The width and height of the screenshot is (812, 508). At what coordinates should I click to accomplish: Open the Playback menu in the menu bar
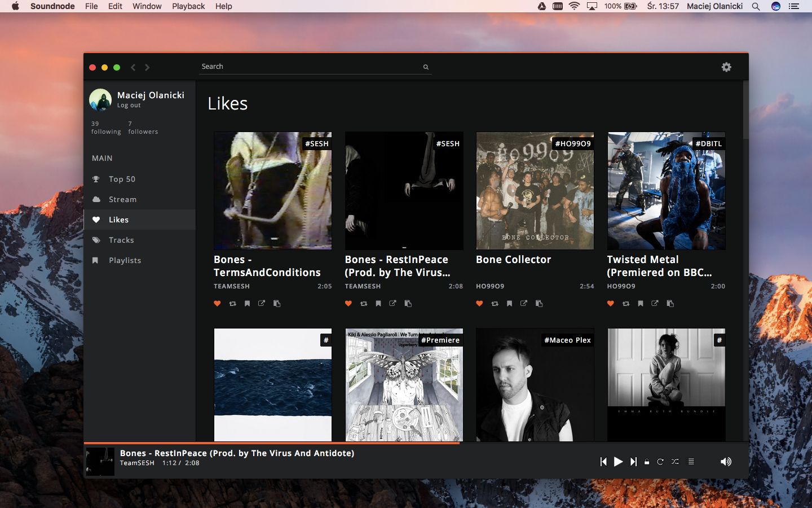point(188,6)
